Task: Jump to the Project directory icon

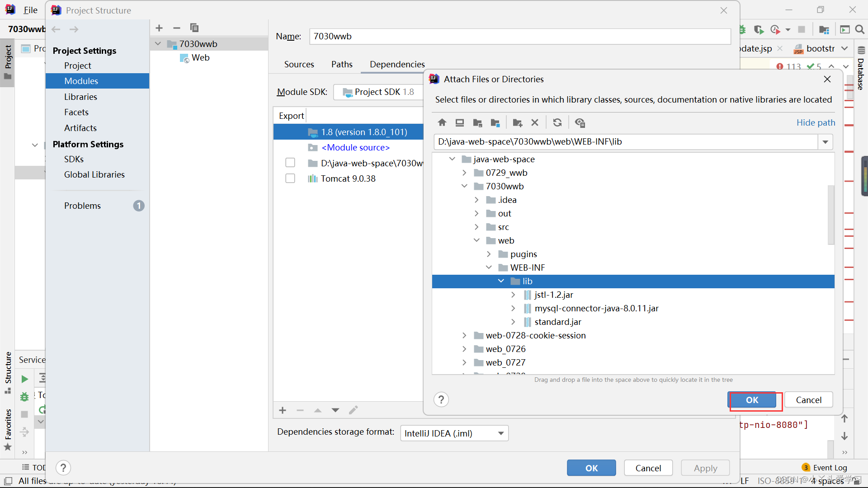Action: [477, 122]
